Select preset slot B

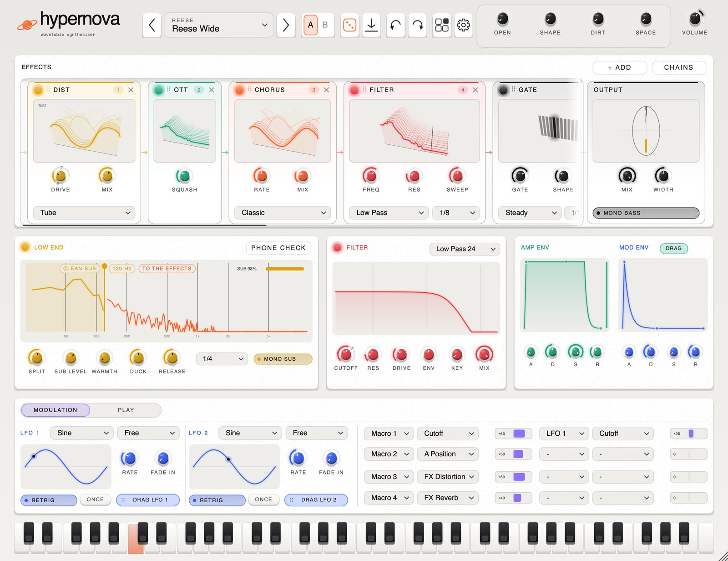[x=325, y=25]
